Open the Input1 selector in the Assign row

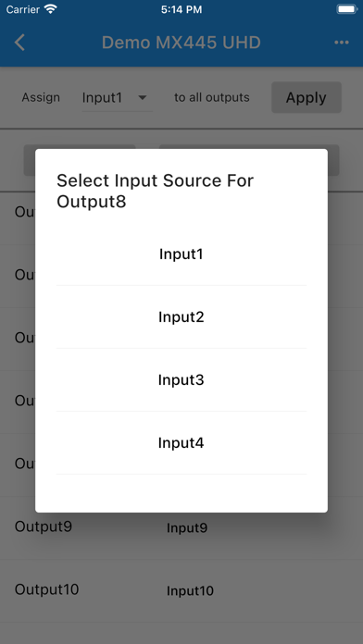tap(118, 98)
